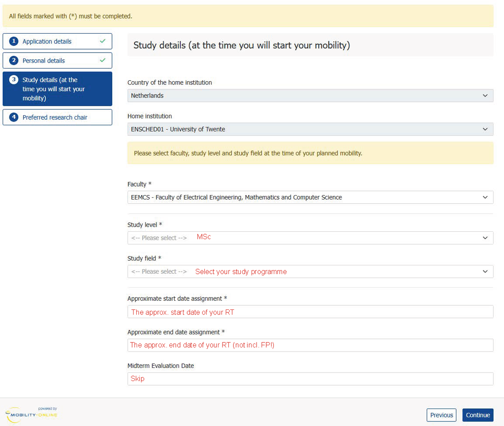
Task: Focus the Approximate start date assignment field
Action: [x=310, y=312]
